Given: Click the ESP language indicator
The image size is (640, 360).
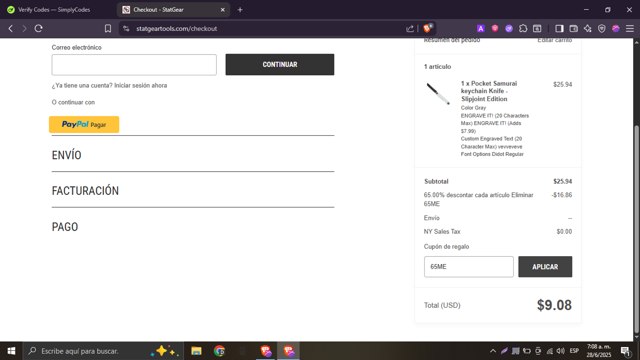Looking at the screenshot, I should (x=574, y=351).
